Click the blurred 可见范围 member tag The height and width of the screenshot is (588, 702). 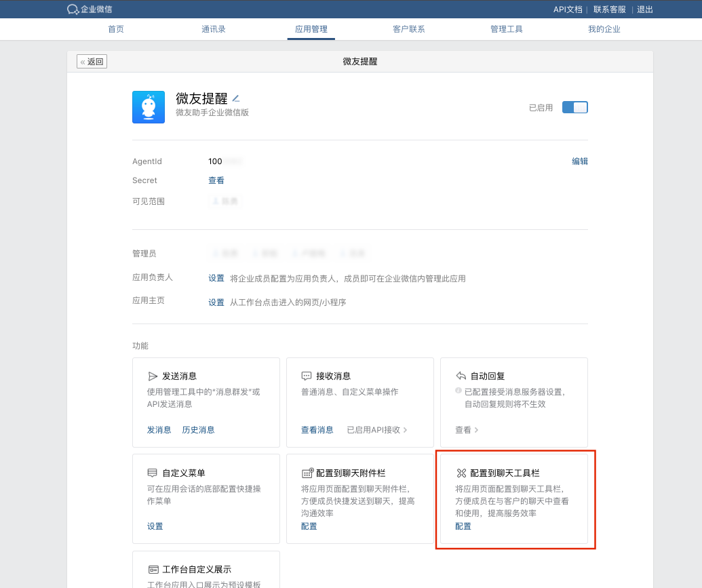pyautogui.click(x=225, y=201)
